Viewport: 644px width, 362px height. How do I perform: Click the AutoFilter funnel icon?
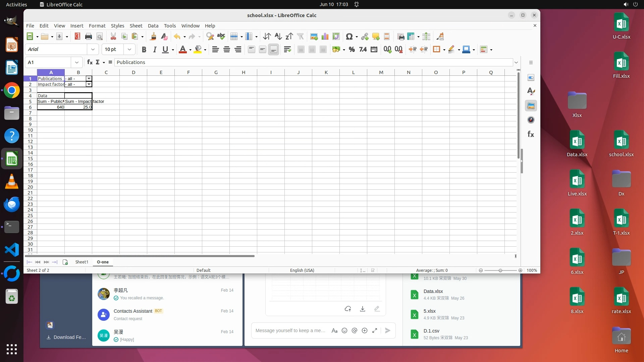coord(300,37)
